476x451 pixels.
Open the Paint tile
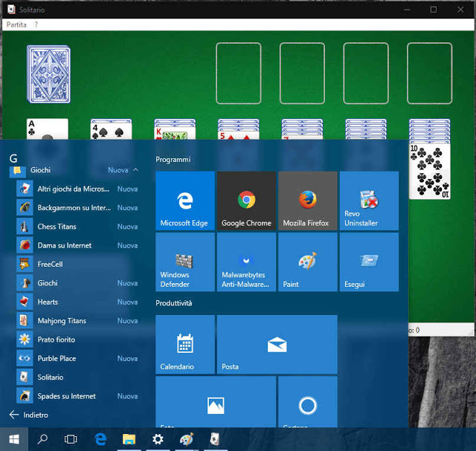pos(308,262)
